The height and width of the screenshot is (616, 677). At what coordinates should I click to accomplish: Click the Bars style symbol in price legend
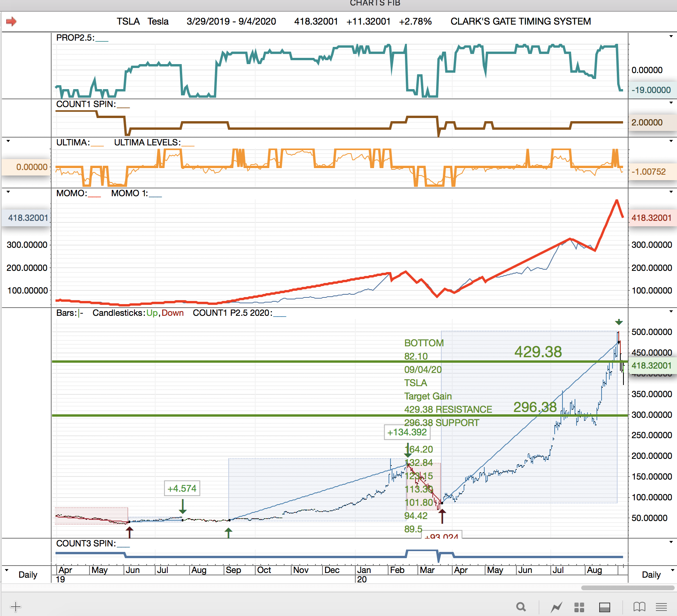coord(81,313)
